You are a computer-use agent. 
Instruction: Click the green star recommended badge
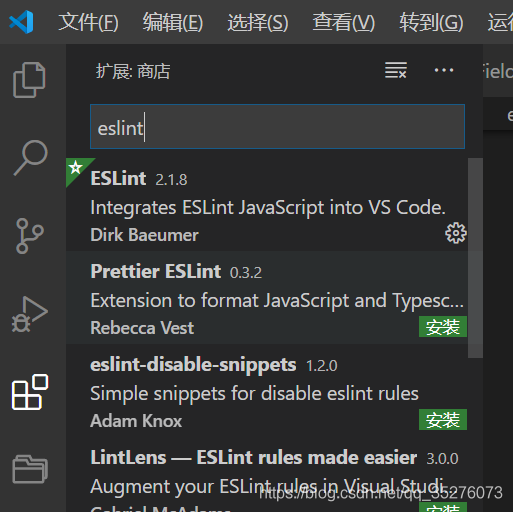tap(75, 167)
